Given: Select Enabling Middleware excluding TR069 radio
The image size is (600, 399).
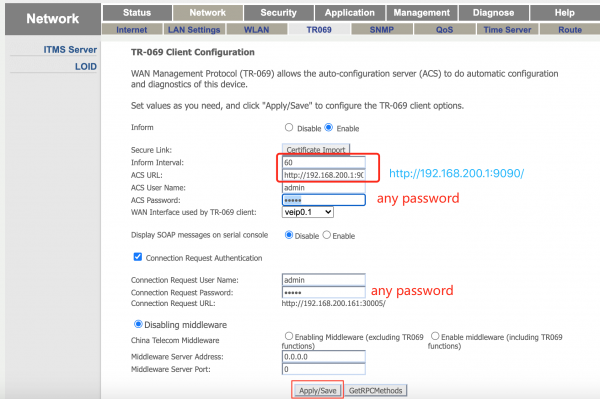Looking at the screenshot, I should [289, 336].
